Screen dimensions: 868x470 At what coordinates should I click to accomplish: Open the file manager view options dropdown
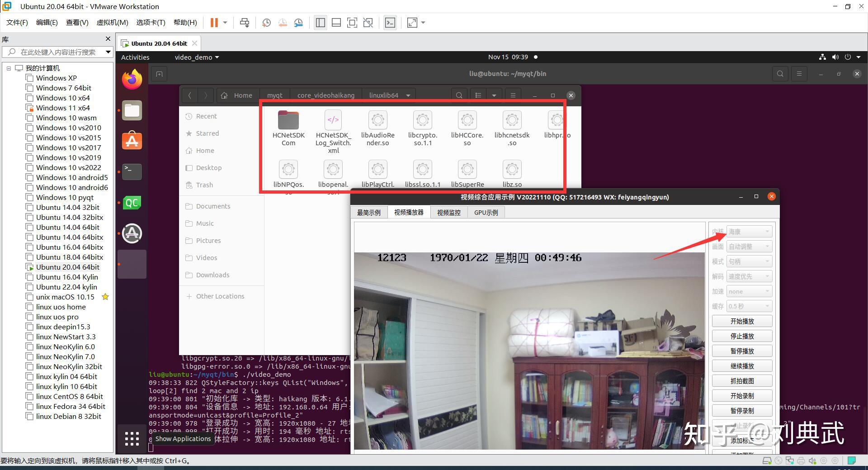click(494, 95)
